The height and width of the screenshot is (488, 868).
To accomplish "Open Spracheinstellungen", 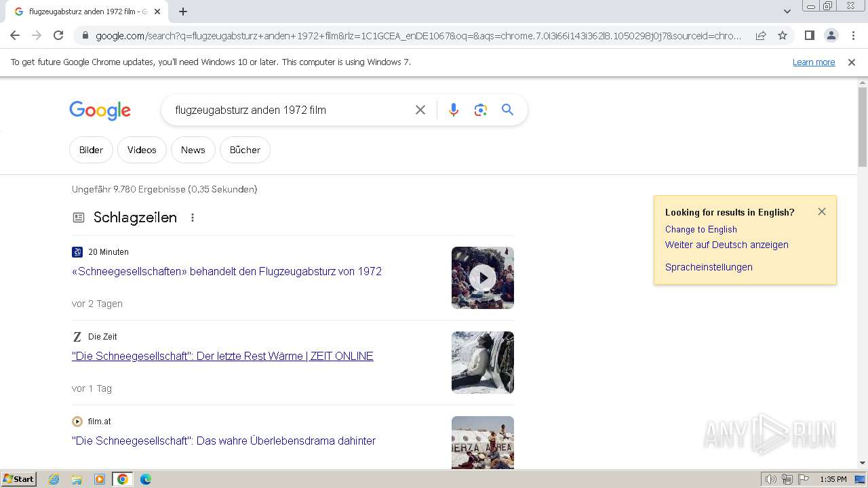I will (709, 267).
